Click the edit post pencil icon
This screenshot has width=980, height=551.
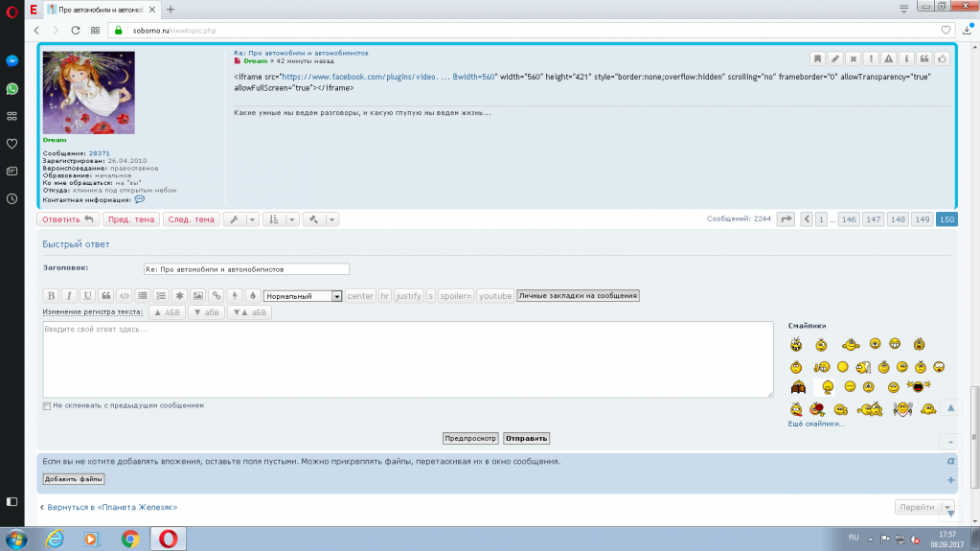pyautogui.click(x=835, y=58)
